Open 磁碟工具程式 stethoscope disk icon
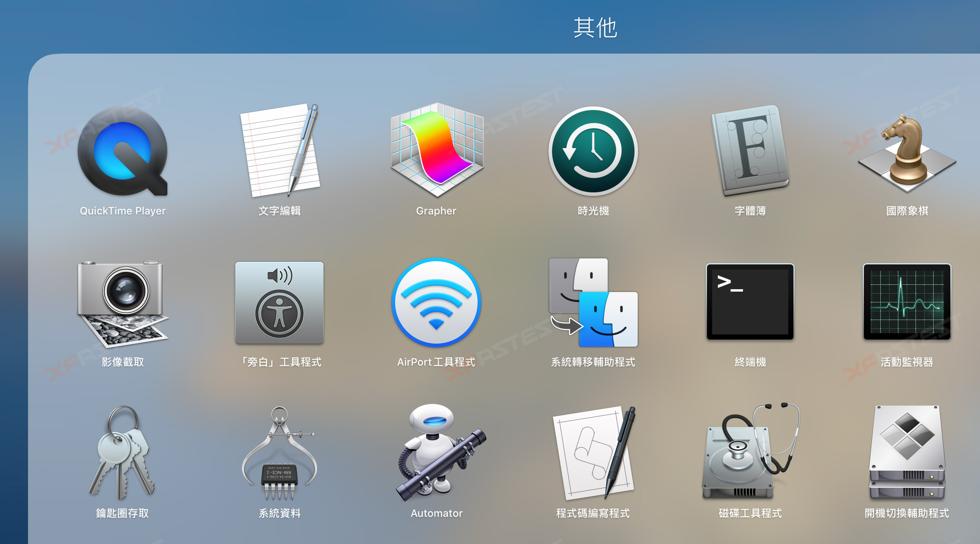Screen dimensions: 980x544 tap(751, 451)
